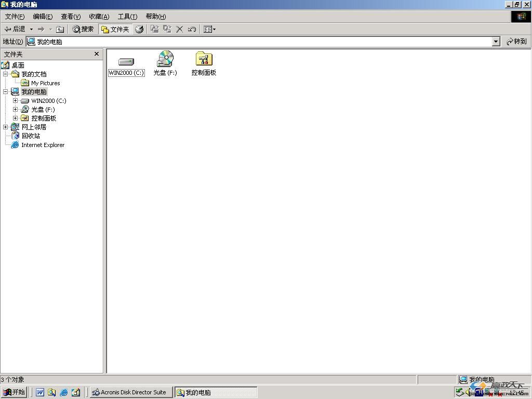532x399 pixels.
Task: Click the Copy To toolbar icon
Action: (167, 29)
